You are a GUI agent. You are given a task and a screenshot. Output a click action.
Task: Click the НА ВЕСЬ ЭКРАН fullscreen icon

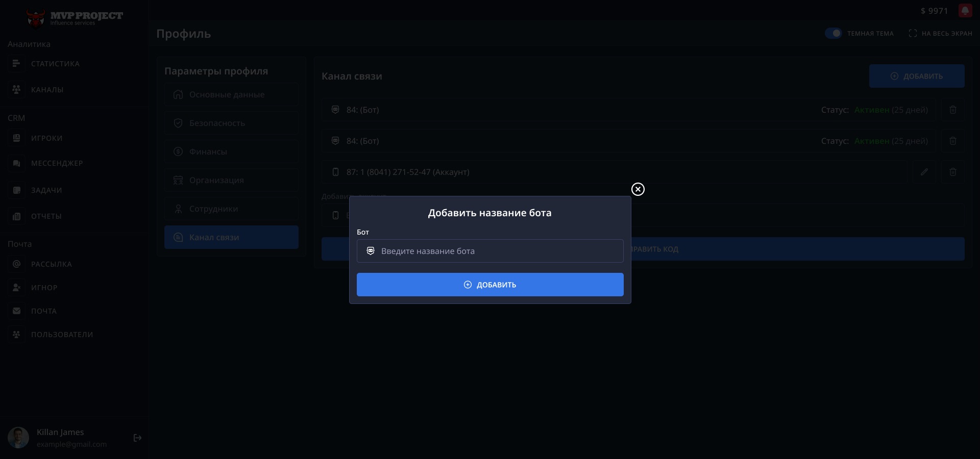coord(913,33)
